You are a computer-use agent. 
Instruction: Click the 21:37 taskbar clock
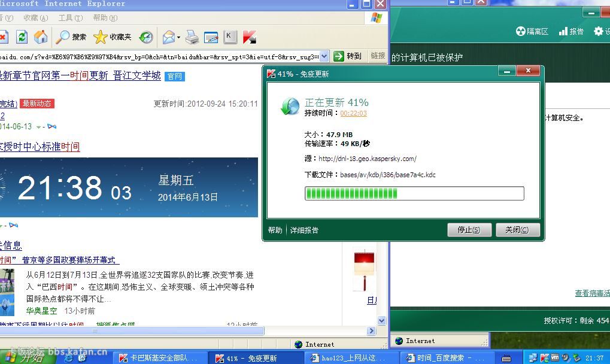594,358
